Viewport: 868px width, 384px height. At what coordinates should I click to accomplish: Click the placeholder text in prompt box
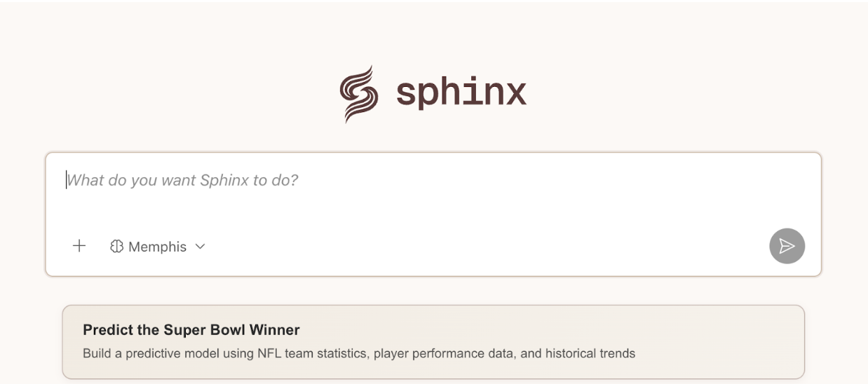point(182,181)
